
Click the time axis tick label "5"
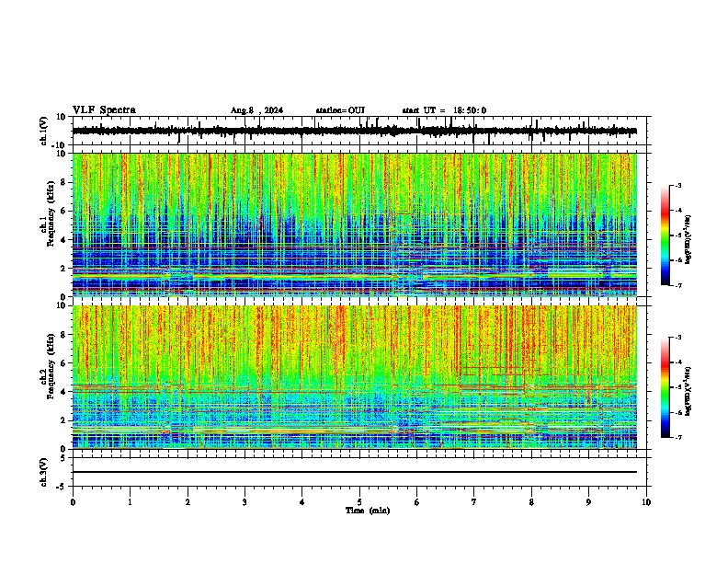coord(359,502)
